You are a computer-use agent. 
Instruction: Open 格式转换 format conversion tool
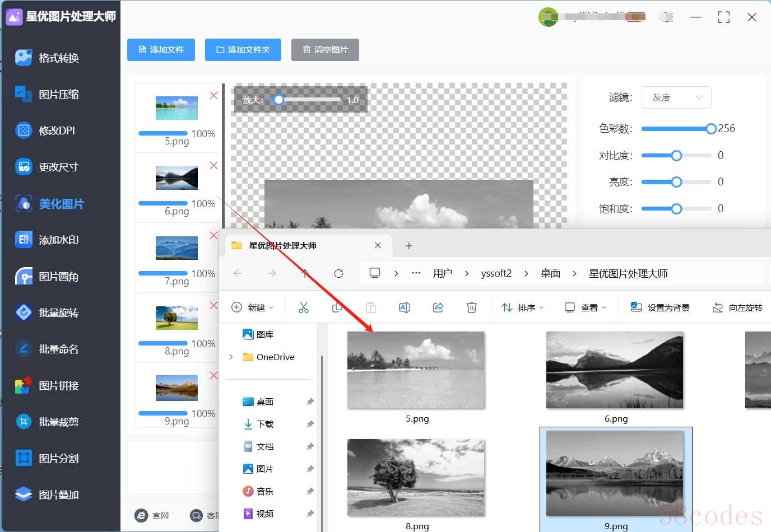(x=48, y=58)
